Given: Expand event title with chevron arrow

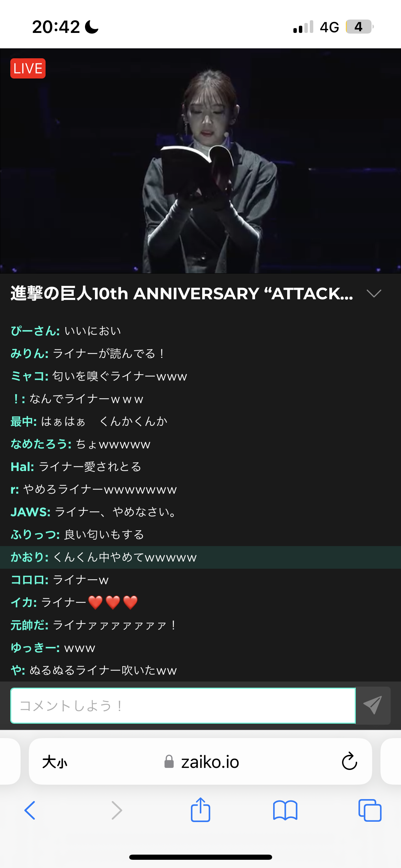Looking at the screenshot, I should 374,293.
